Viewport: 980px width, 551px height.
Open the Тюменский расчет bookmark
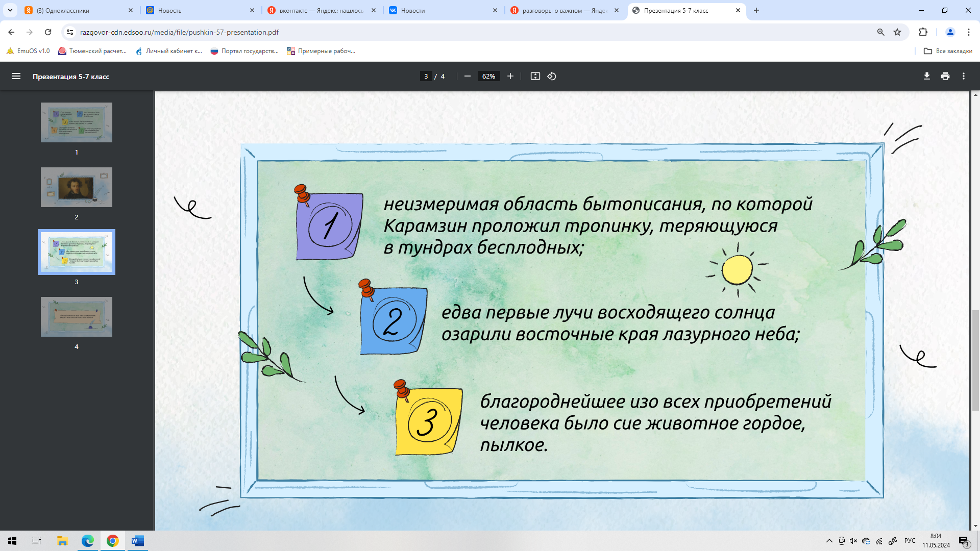[92, 51]
